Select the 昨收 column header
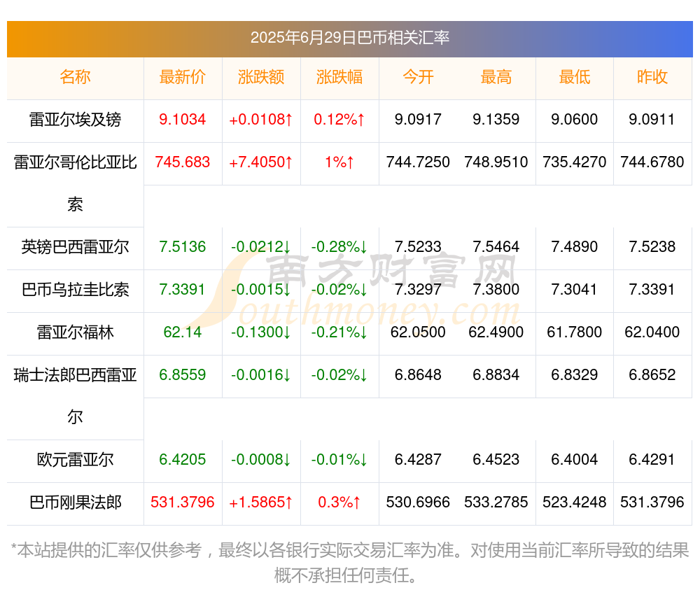 [652, 77]
